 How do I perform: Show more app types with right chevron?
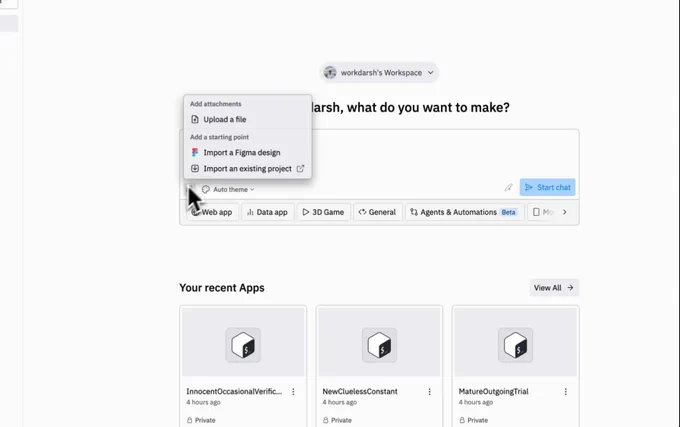(564, 212)
